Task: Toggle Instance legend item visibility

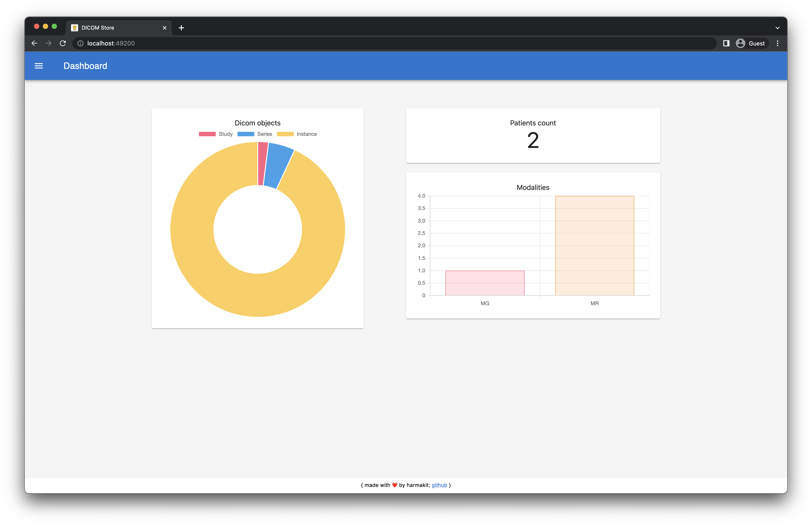Action: 297,134
